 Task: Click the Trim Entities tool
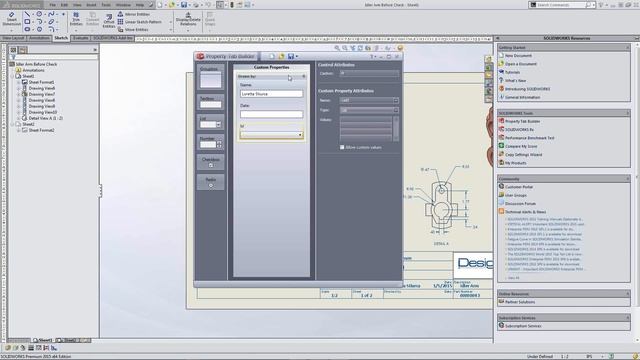click(76, 19)
